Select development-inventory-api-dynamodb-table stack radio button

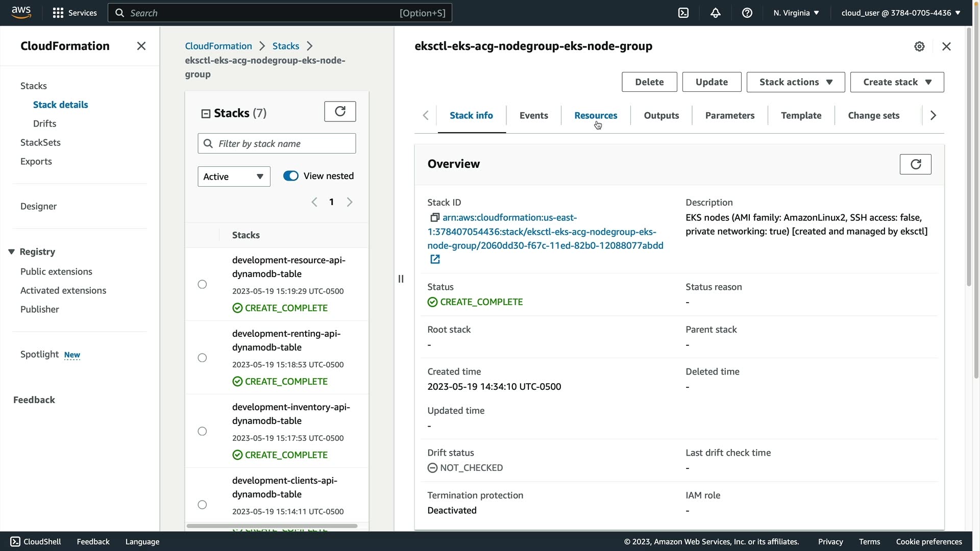[x=202, y=431]
